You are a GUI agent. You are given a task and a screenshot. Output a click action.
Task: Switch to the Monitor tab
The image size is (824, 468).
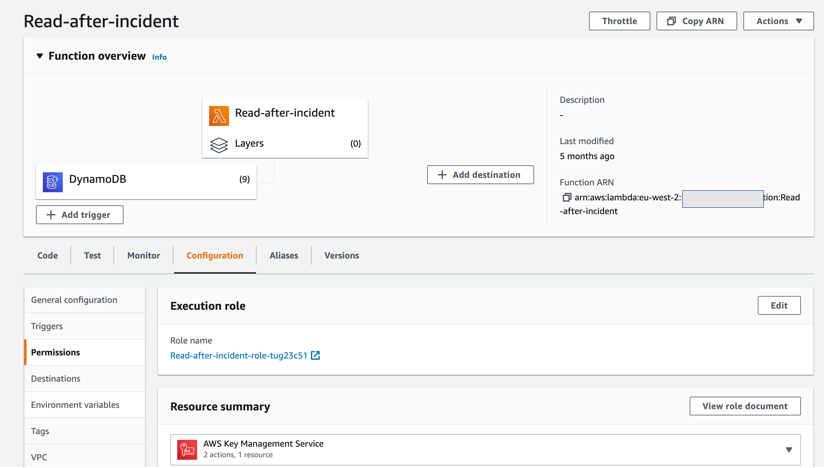[143, 256]
